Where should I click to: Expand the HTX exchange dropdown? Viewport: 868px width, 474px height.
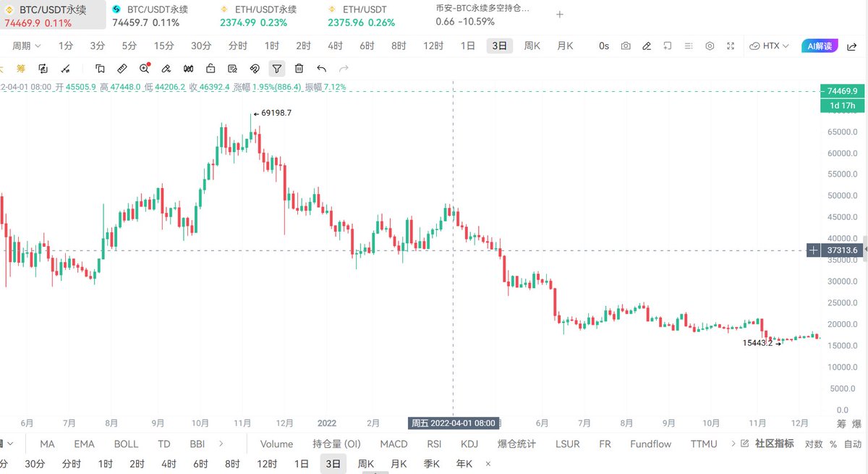tap(770, 46)
